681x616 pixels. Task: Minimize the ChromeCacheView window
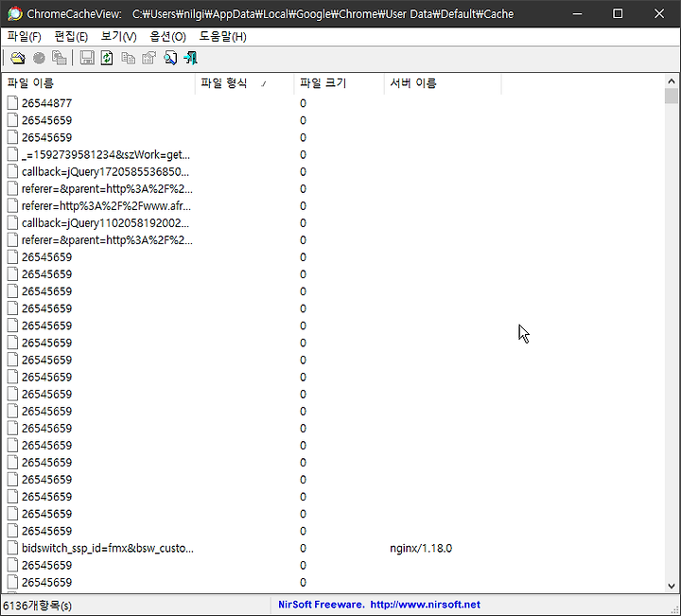(x=577, y=14)
